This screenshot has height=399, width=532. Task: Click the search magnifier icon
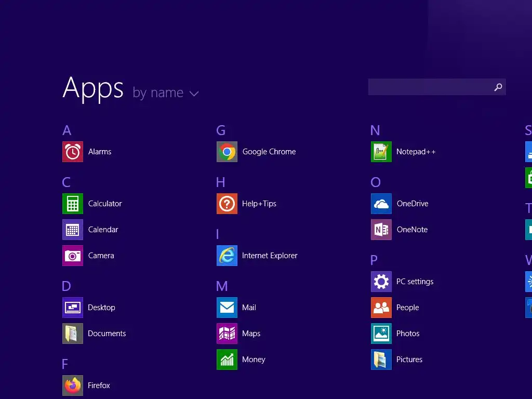[x=498, y=87]
